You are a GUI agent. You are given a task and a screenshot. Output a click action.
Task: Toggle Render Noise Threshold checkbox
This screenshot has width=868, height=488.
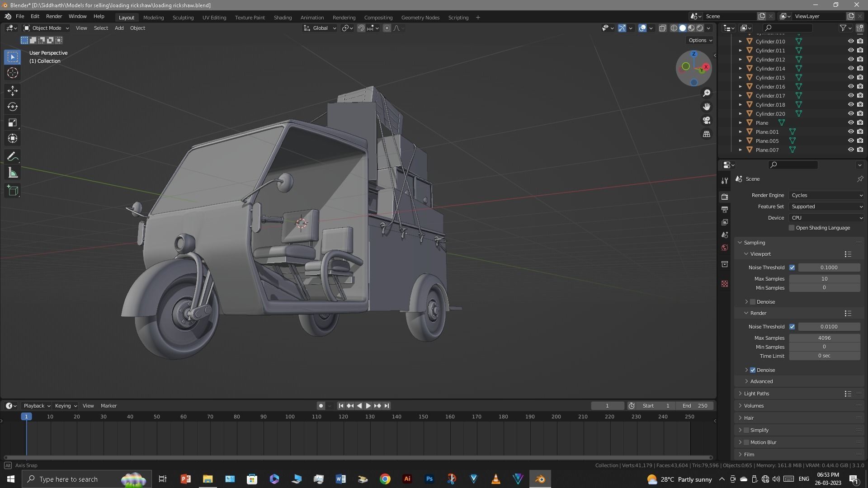pos(792,327)
